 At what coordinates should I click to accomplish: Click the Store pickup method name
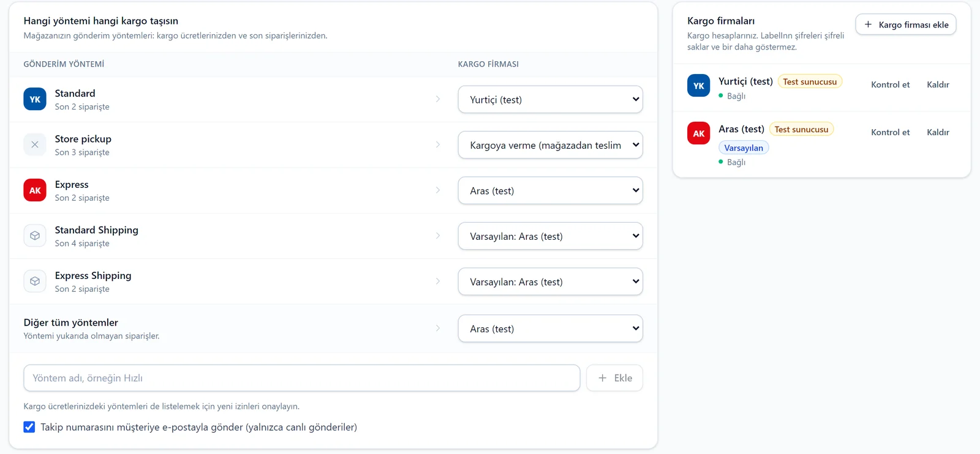[83, 139]
